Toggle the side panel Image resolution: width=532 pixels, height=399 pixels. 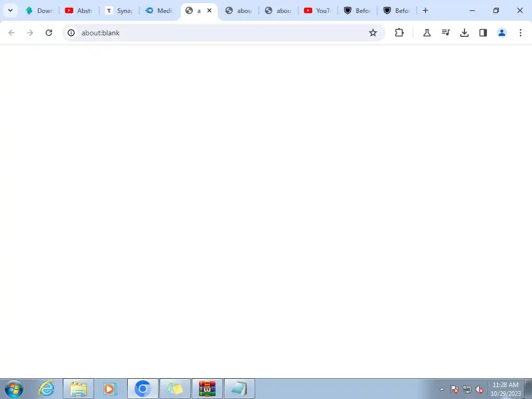pos(483,33)
